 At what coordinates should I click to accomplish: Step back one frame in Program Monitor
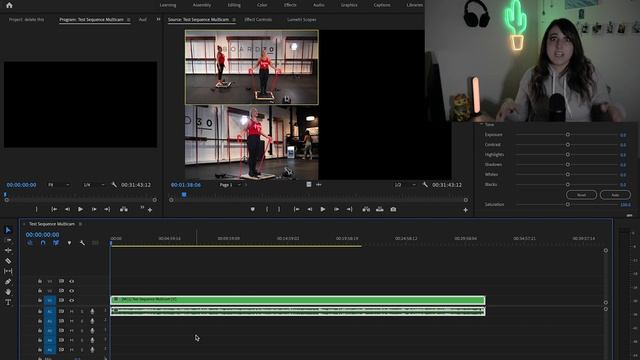point(67,209)
